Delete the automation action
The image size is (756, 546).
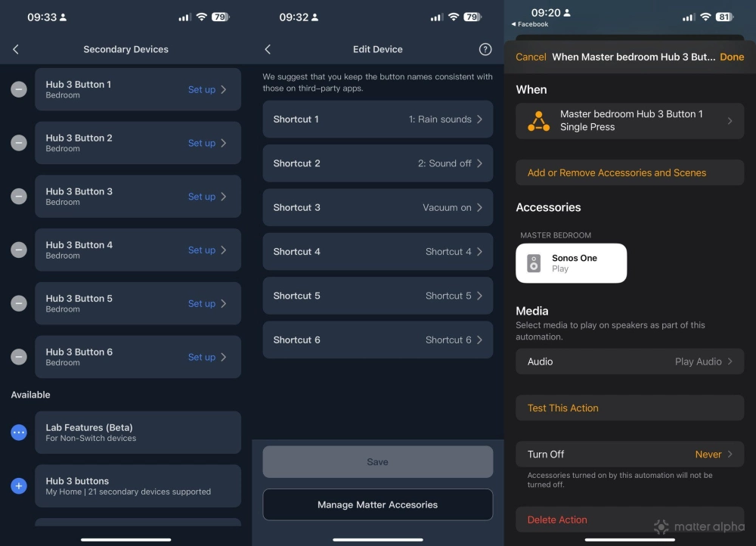557,520
